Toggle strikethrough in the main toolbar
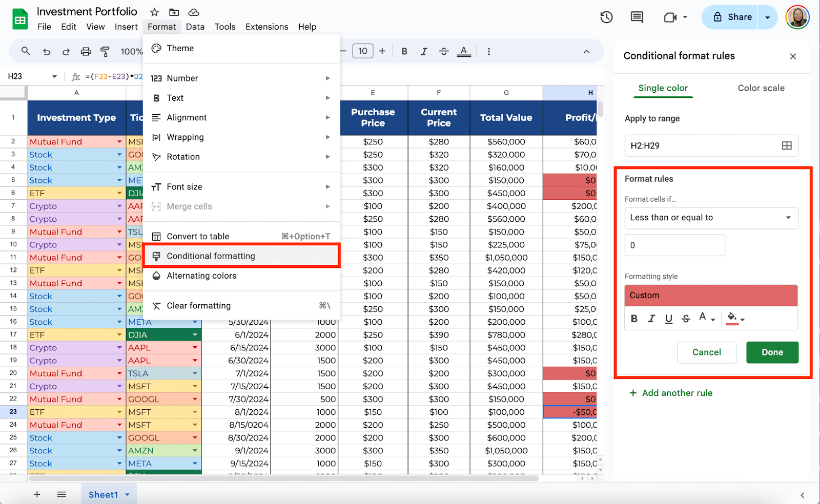The height and width of the screenshot is (504, 820). point(444,51)
